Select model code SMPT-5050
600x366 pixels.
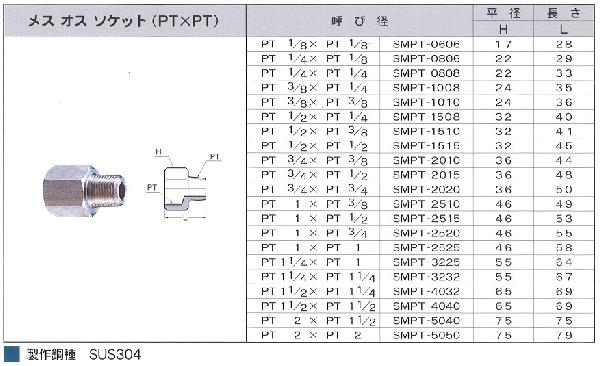(x=426, y=335)
